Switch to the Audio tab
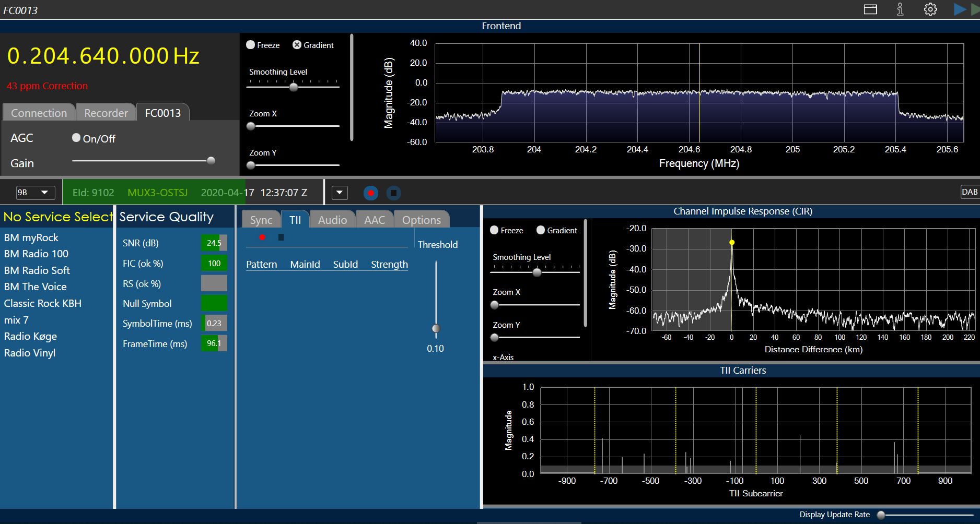Viewport: 980px width, 524px height. [x=332, y=220]
